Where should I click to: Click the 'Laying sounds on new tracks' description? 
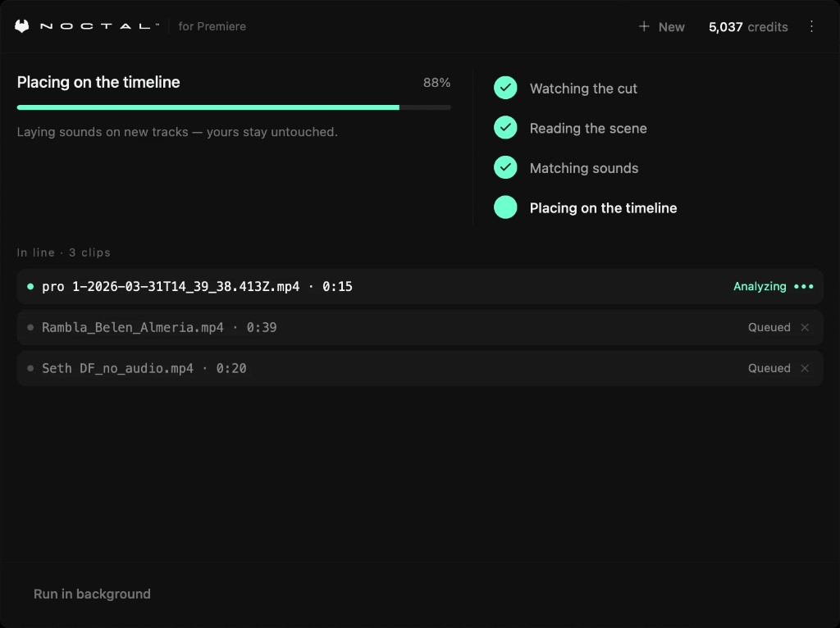pyautogui.click(x=177, y=132)
